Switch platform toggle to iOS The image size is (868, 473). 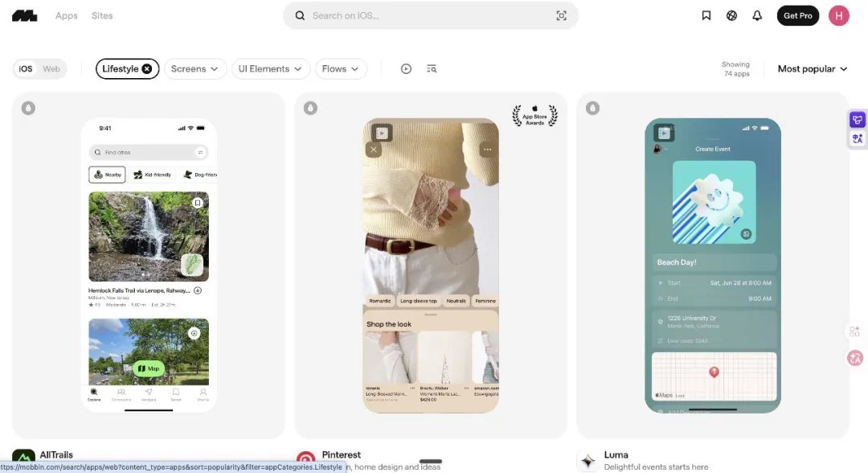pyautogui.click(x=26, y=68)
